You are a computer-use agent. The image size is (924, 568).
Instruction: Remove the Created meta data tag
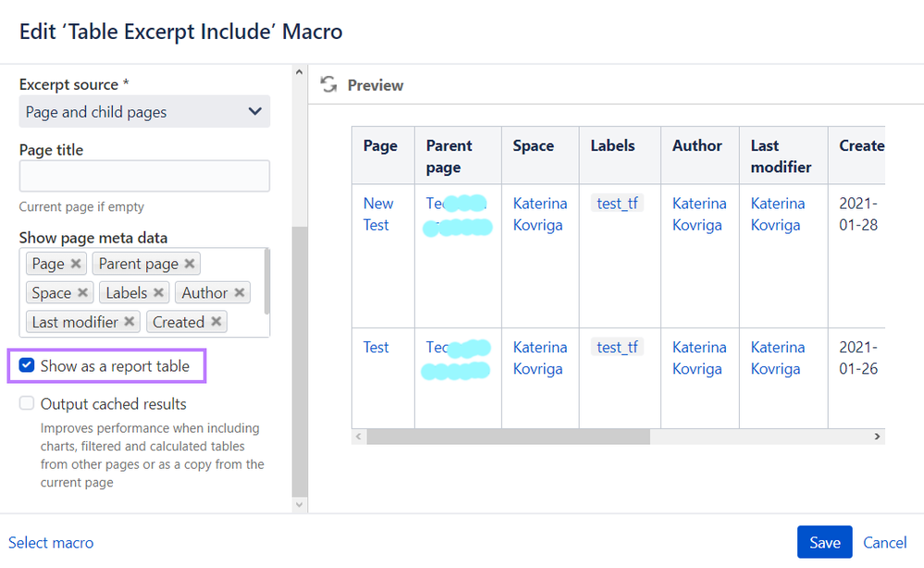point(216,322)
